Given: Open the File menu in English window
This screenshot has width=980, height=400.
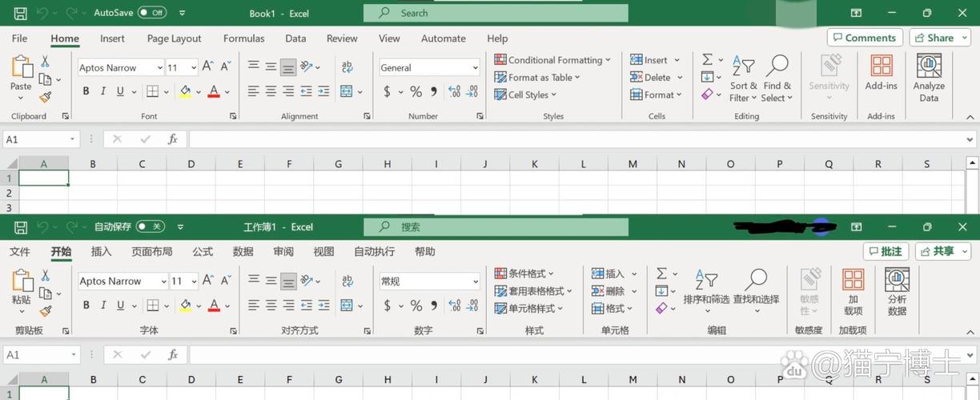Looking at the screenshot, I should pyautogui.click(x=19, y=38).
